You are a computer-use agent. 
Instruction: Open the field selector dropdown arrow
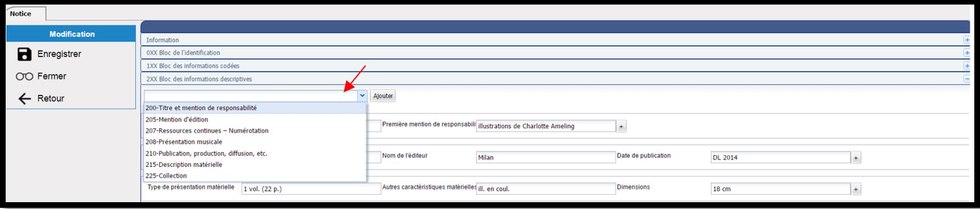362,96
